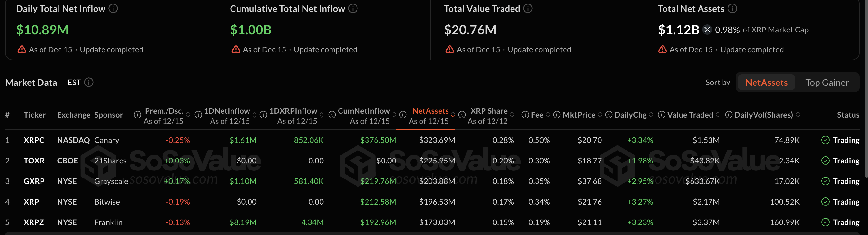The width and height of the screenshot is (868, 235).
Task: Open the XRPC ticker details
Action: (x=34, y=140)
